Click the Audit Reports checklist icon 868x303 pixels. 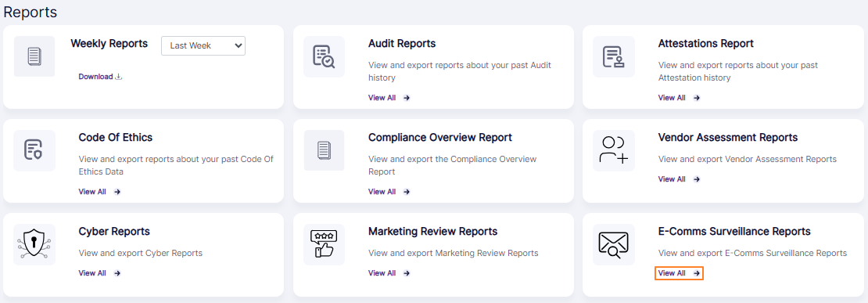[x=324, y=56]
